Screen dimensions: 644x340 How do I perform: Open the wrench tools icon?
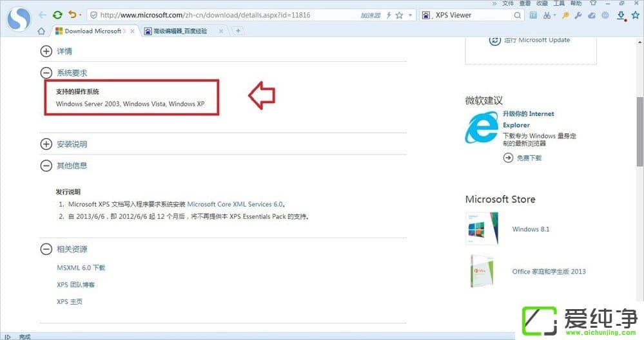coord(578,15)
